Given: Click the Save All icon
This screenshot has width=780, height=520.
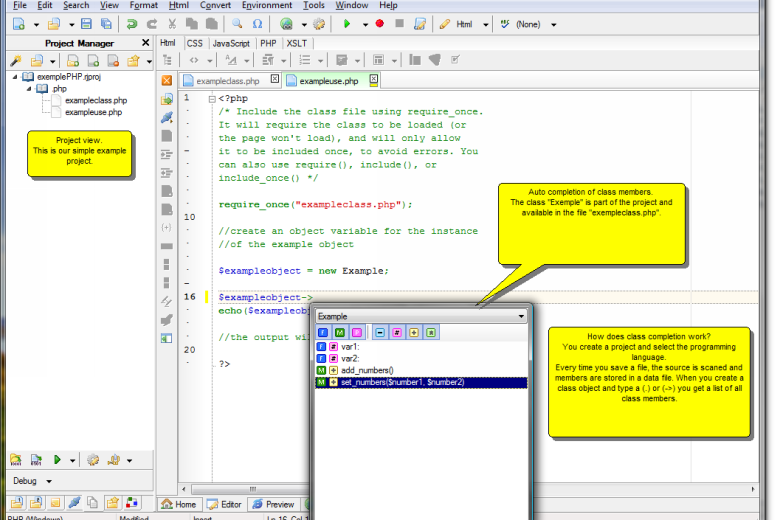Looking at the screenshot, I should 106,24.
